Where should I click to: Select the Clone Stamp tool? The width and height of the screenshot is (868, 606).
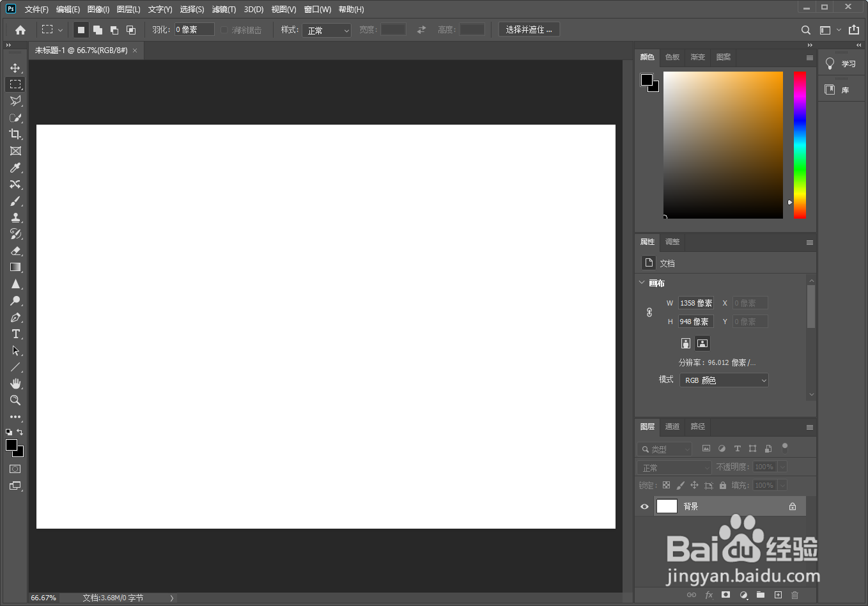[x=15, y=217]
